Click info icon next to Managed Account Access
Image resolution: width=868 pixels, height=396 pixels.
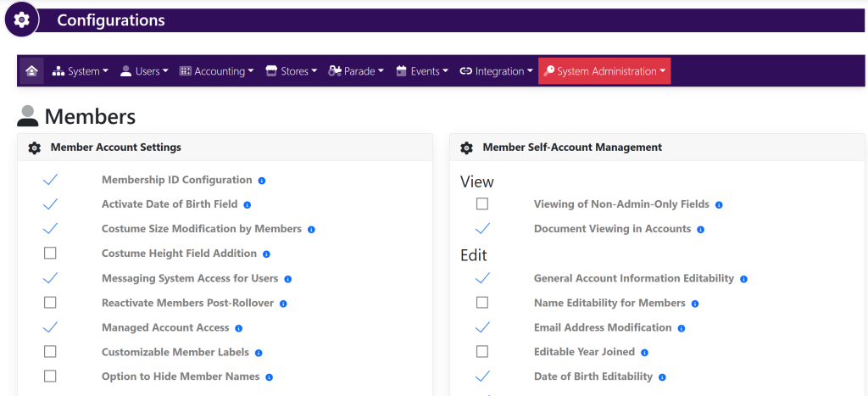point(239,328)
